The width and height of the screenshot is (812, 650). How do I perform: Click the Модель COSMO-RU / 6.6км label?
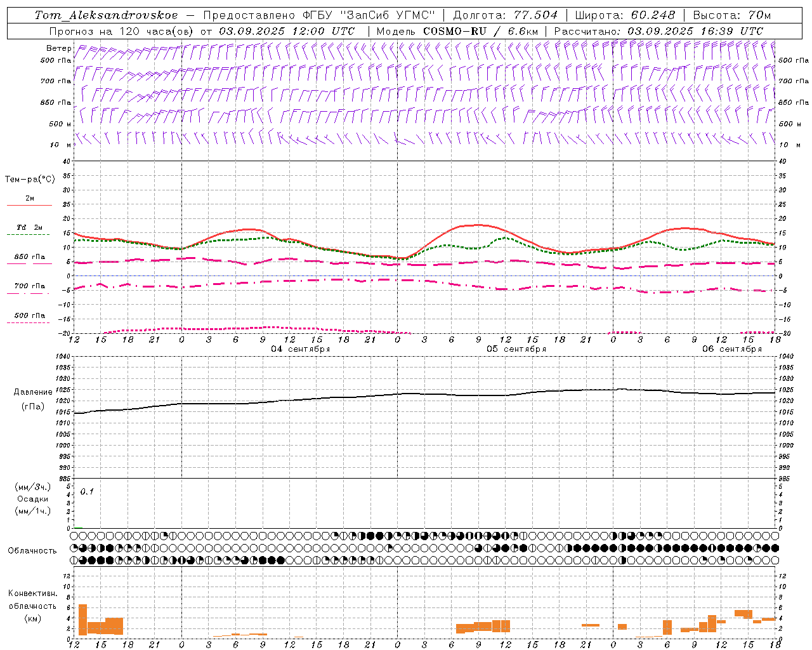point(457,31)
